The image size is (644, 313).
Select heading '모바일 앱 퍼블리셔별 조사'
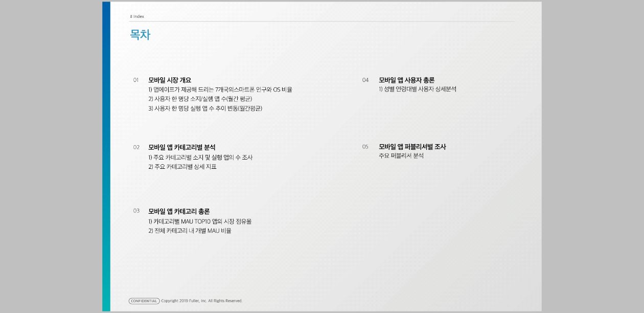tap(412, 147)
